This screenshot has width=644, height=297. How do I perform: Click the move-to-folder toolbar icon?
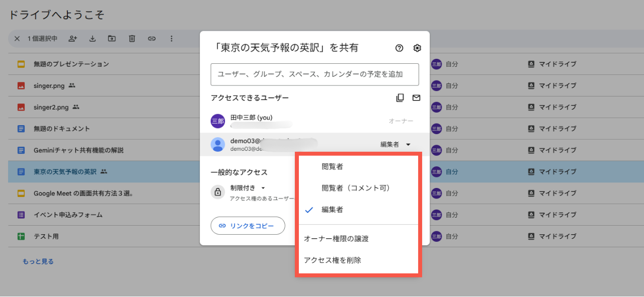click(x=112, y=39)
